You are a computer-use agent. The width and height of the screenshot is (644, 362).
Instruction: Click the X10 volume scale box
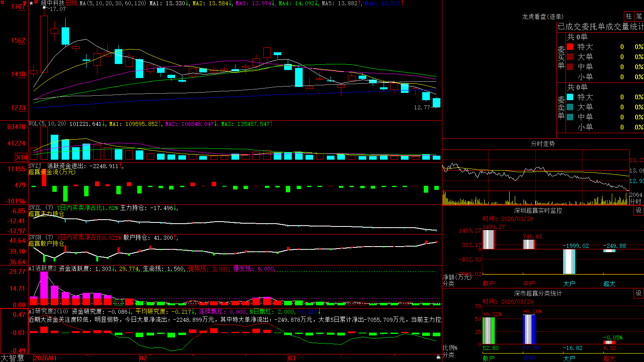[x=21, y=157]
